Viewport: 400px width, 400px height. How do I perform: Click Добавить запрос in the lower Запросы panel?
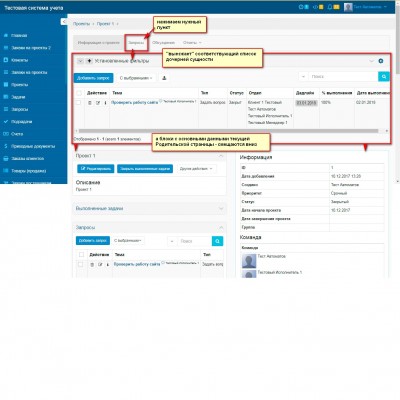93,241
